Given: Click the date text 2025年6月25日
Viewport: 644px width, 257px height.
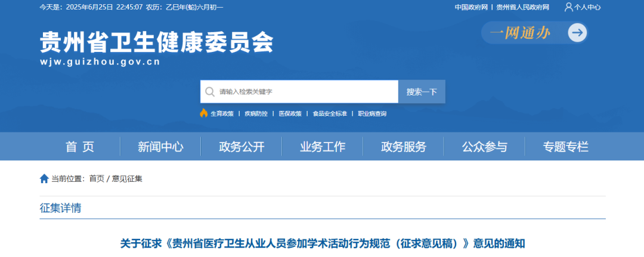Looking at the screenshot, I should [89, 7].
